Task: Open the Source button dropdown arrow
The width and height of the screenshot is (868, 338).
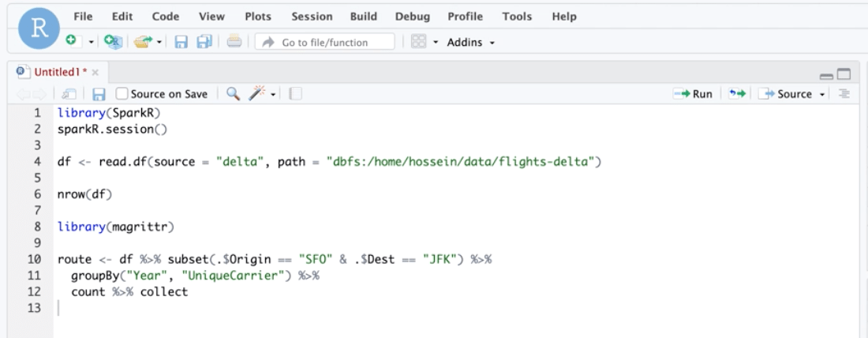Action: pyautogui.click(x=822, y=94)
